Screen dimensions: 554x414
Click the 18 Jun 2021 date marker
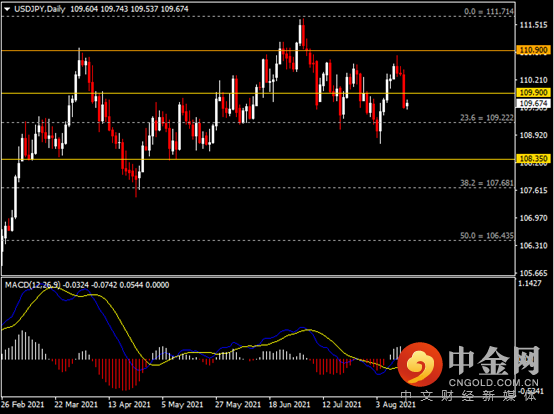click(x=289, y=404)
